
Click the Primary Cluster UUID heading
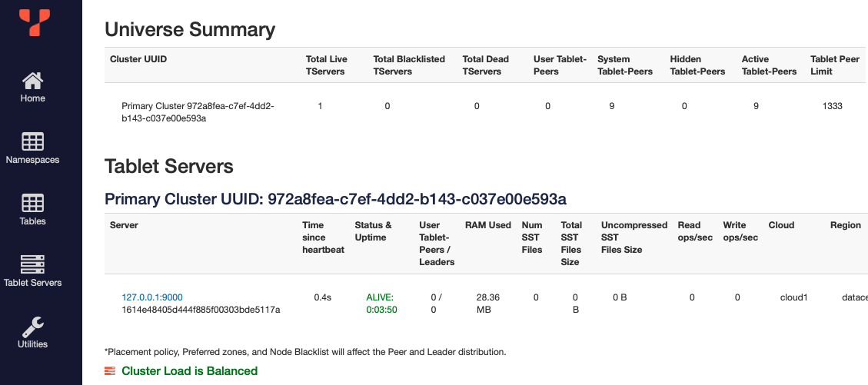pyautogui.click(x=335, y=200)
